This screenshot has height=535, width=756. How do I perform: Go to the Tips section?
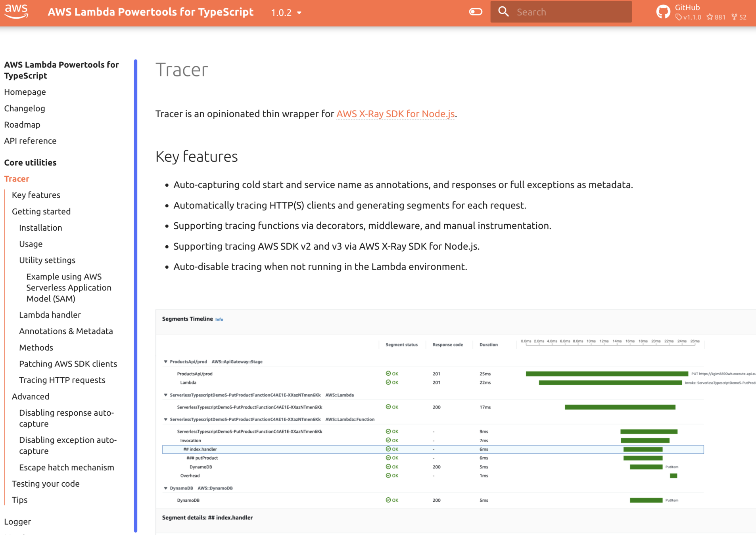pos(19,500)
